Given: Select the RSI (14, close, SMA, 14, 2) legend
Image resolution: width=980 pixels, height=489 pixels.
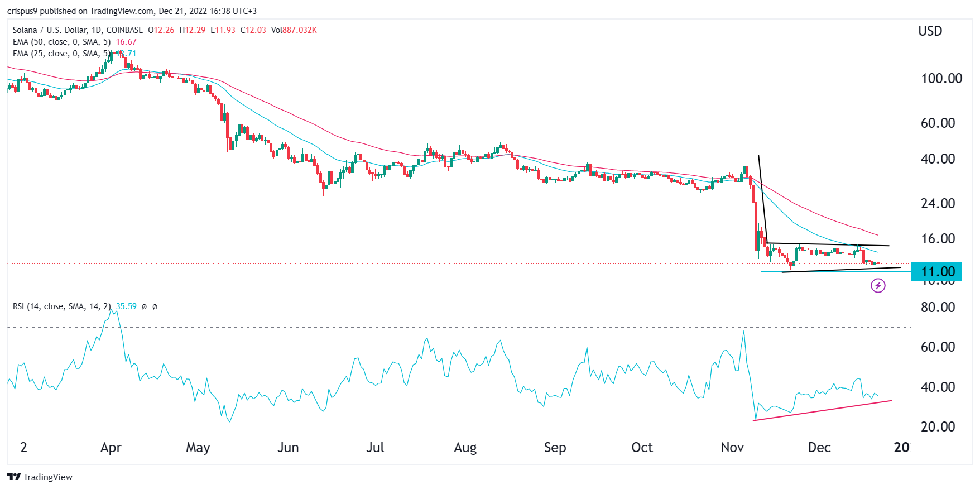Looking at the screenshot, I should (61, 306).
